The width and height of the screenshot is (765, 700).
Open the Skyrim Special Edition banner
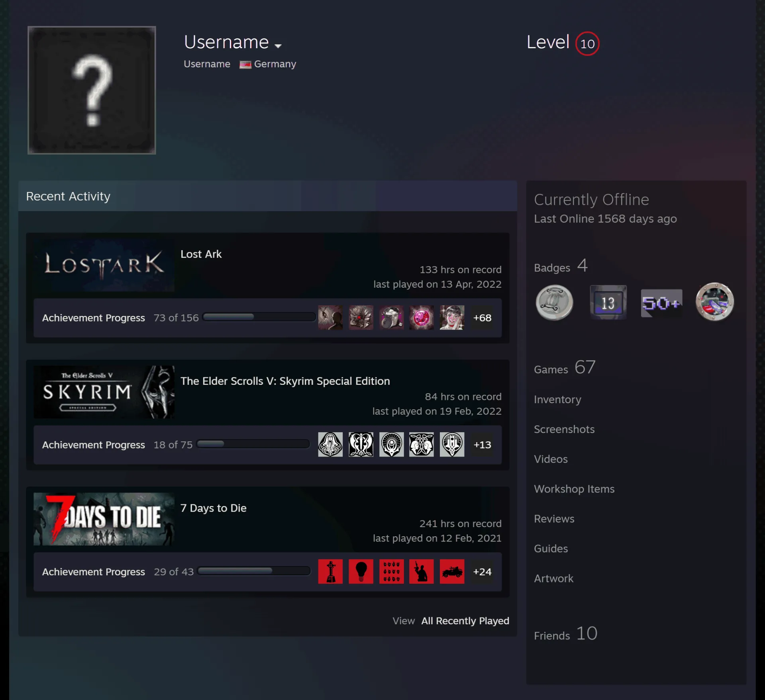104,392
